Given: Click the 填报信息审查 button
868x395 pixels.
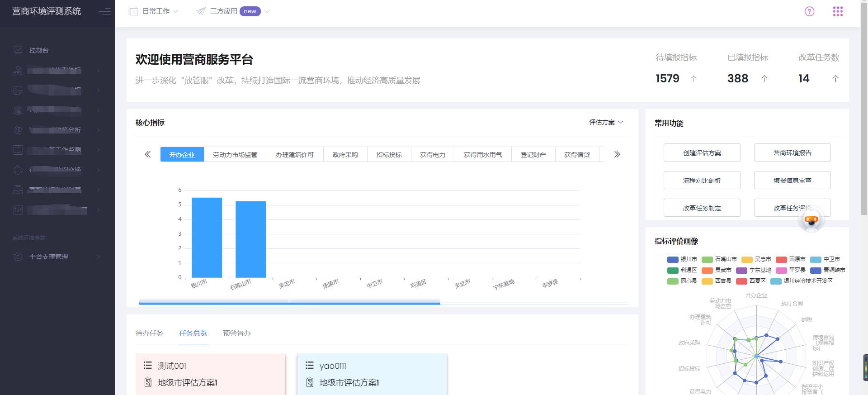Looking at the screenshot, I should pyautogui.click(x=792, y=180).
